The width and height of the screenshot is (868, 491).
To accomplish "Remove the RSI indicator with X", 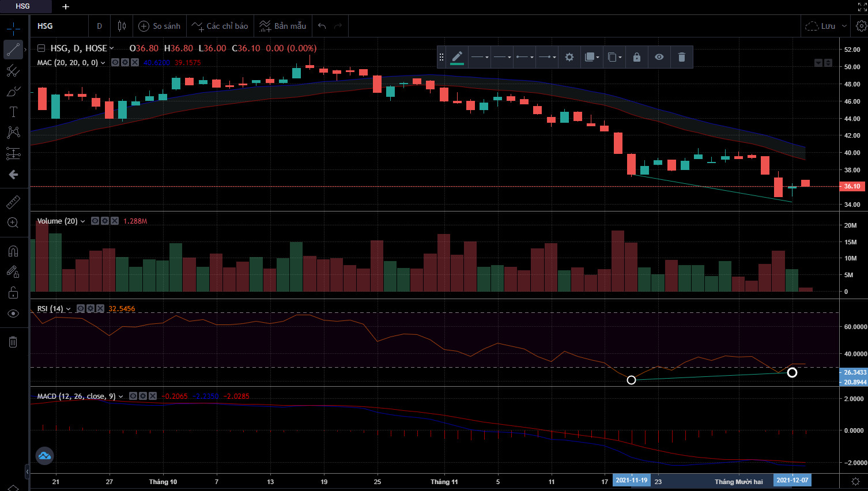I will (100, 308).
